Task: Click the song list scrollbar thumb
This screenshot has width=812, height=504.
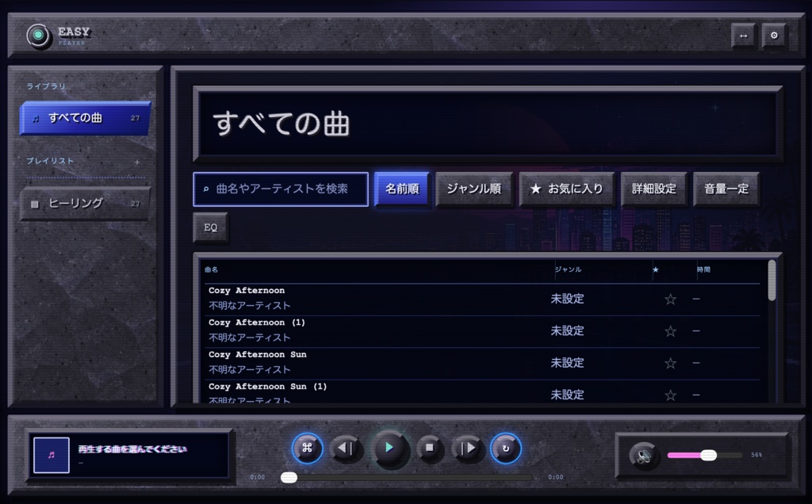Action: click(x=772, y=281)
